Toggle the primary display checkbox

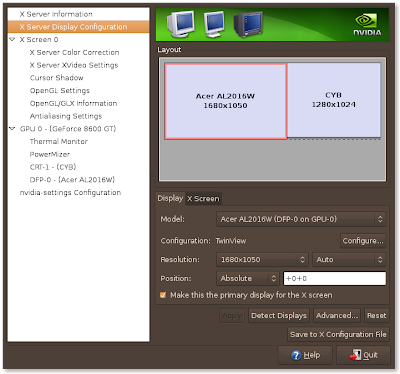(x=163, y=295)
